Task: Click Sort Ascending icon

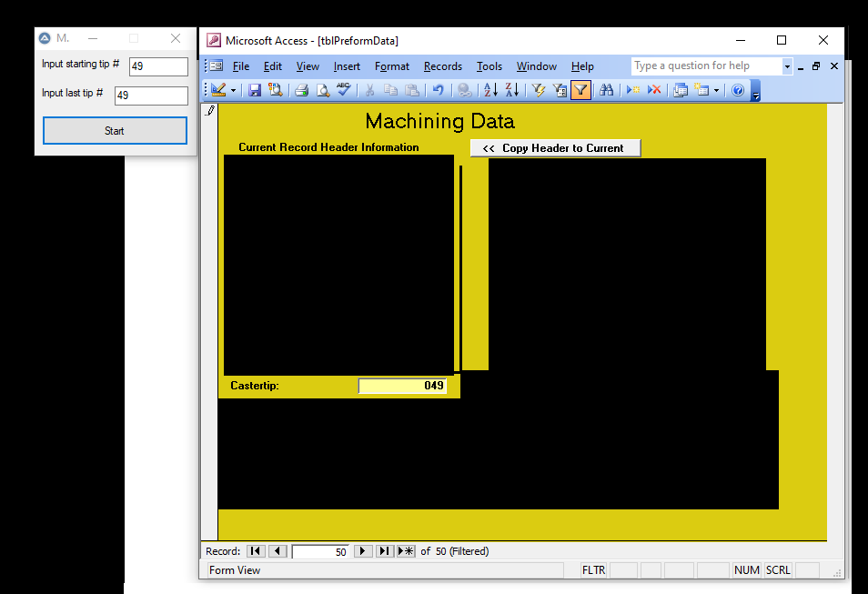Action: (490, 90)
